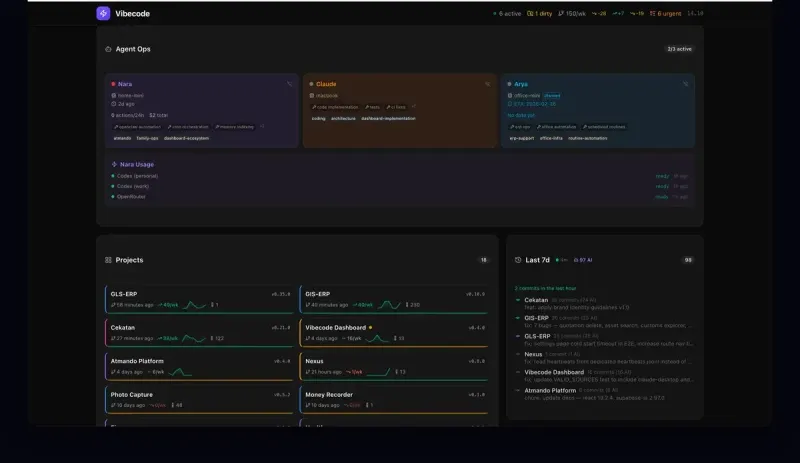This screenshot has height=463, width=800.
Task: Click the 'Codex (personal)' usage row
Action: (x=400, y=176)
